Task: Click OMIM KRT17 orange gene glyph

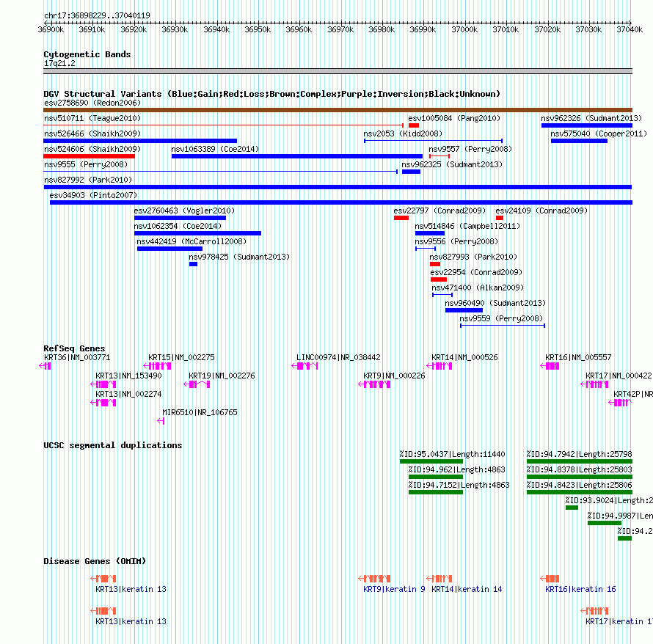Action: coord(594,611)
